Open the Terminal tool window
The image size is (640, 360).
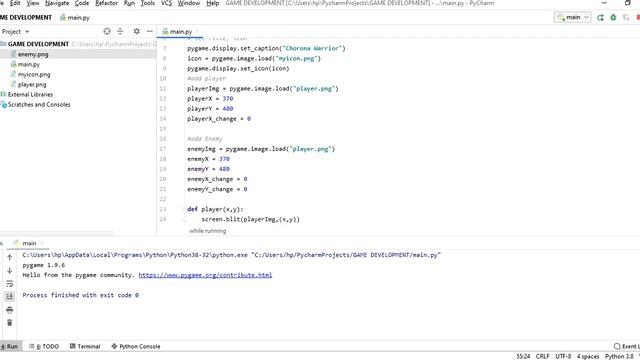[x=85, y=346]
